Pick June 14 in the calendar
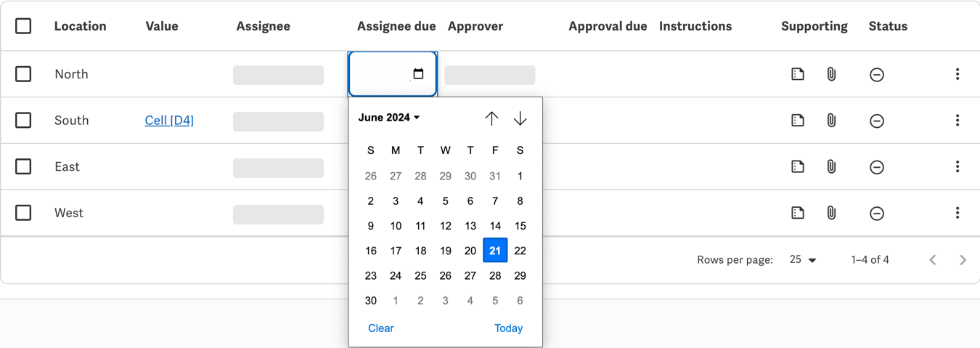Screen dimensions: 980x348 [495, 226]
